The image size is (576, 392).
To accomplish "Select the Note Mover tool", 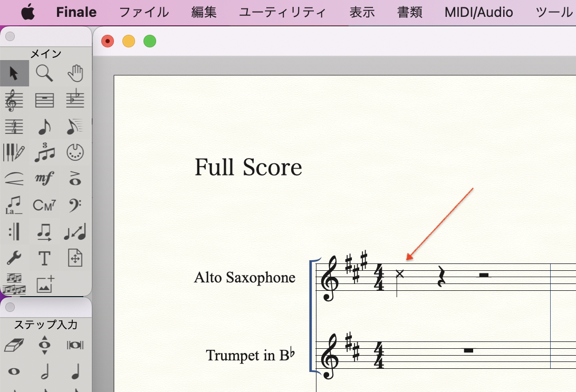I will click(x=44, y=232).
